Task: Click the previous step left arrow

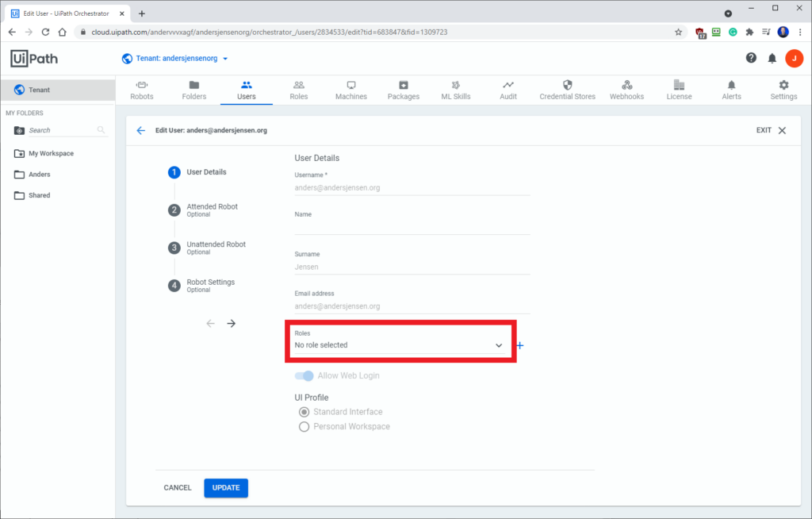Action: [x=210, y=324]
